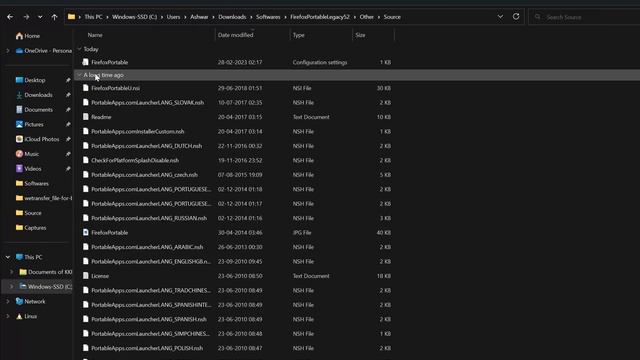
Task: Open Music quick access icon
Action: [19, 154]
